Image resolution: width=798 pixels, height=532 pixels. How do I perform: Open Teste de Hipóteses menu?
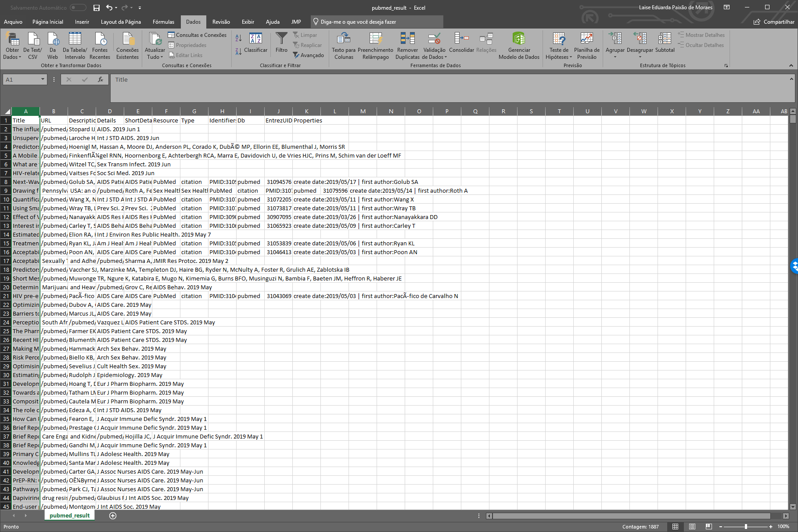[559, 46]
